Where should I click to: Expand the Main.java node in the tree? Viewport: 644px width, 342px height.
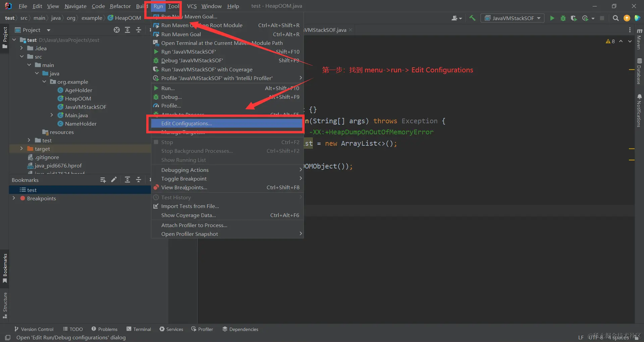click(x=52, y=115)
